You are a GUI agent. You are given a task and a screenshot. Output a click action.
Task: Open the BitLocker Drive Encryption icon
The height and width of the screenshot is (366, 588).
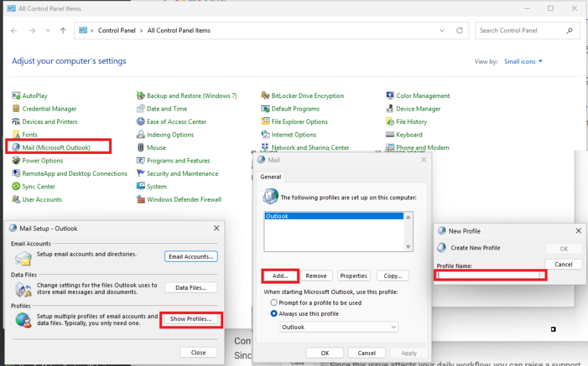265,96
